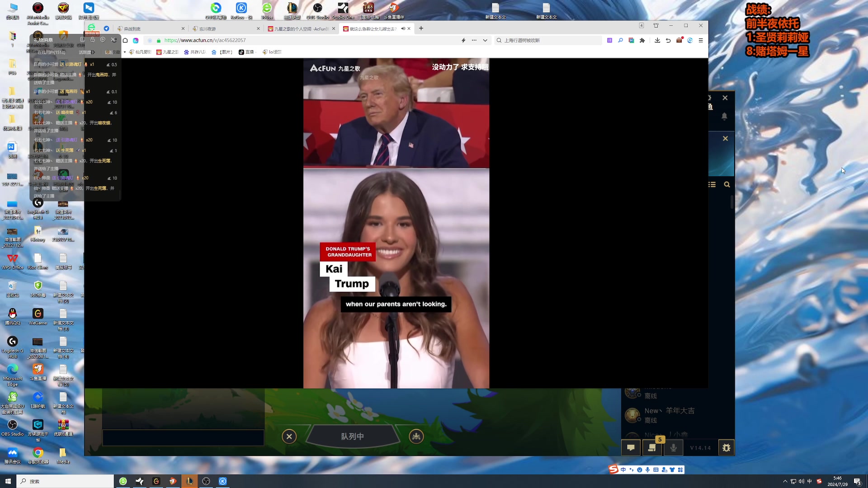Click the Windows Start button

[x=8, y=481]
